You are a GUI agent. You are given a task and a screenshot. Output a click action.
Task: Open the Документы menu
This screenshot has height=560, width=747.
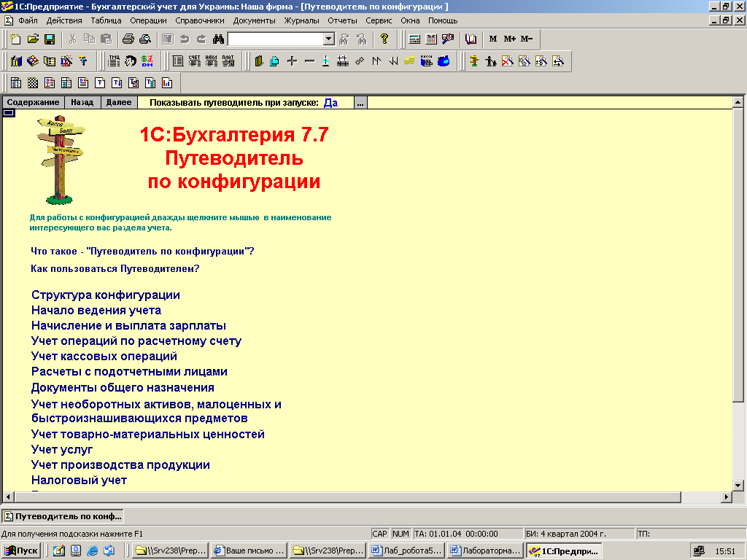tap(255, 20)
